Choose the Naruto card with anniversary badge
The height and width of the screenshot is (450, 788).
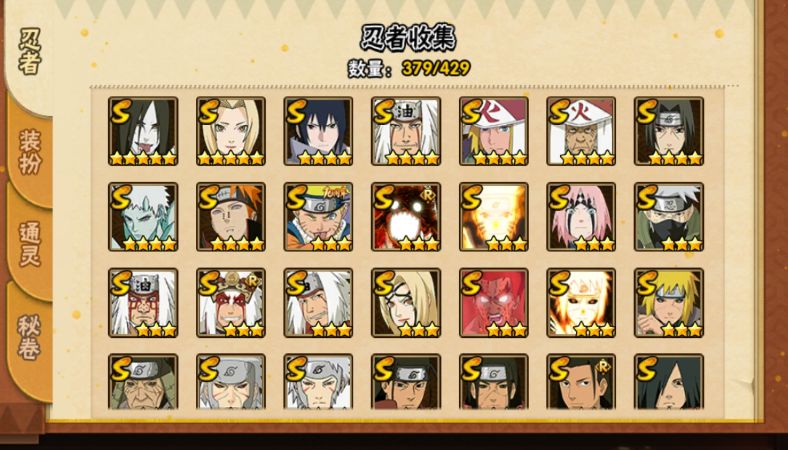[318, 217]
